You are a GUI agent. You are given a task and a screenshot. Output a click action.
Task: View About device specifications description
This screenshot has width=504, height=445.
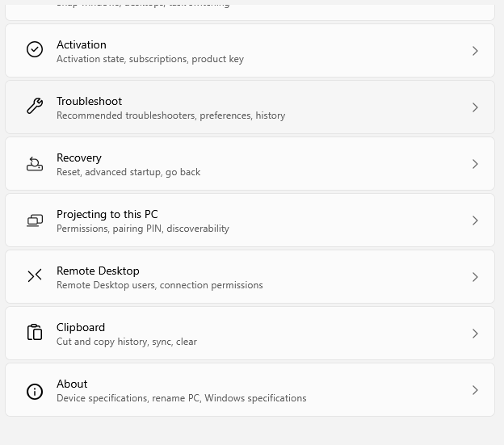point(181,398)
